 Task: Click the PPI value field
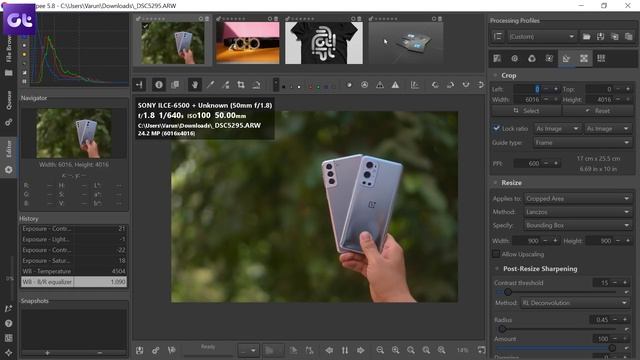(527, 163)
